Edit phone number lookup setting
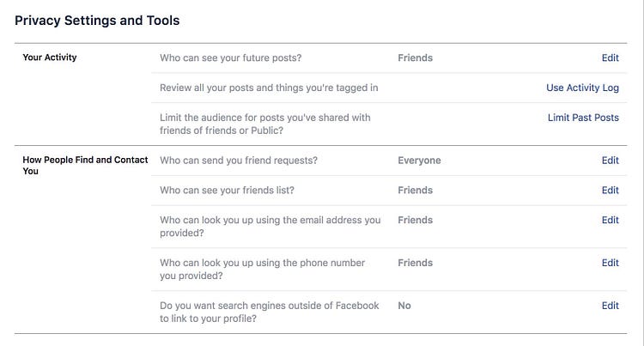The width and height of the screenshot is (644, 346). [610, 263]
